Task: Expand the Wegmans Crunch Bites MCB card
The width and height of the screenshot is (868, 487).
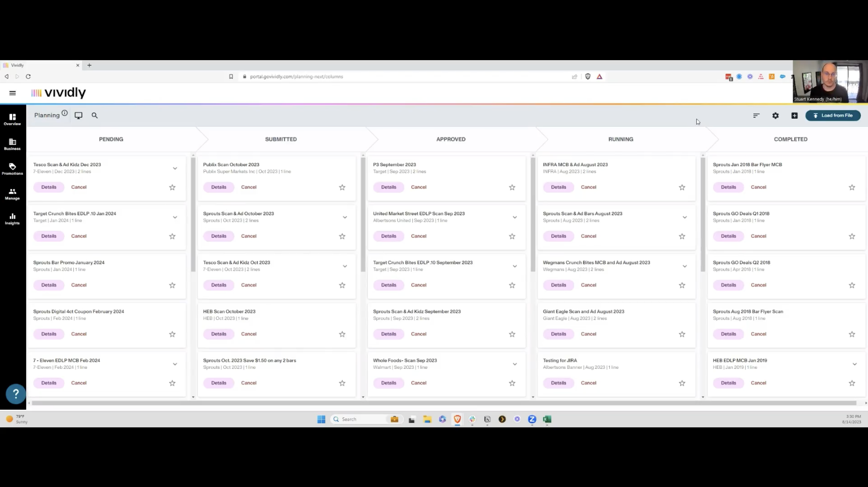Action: [685, 266]
